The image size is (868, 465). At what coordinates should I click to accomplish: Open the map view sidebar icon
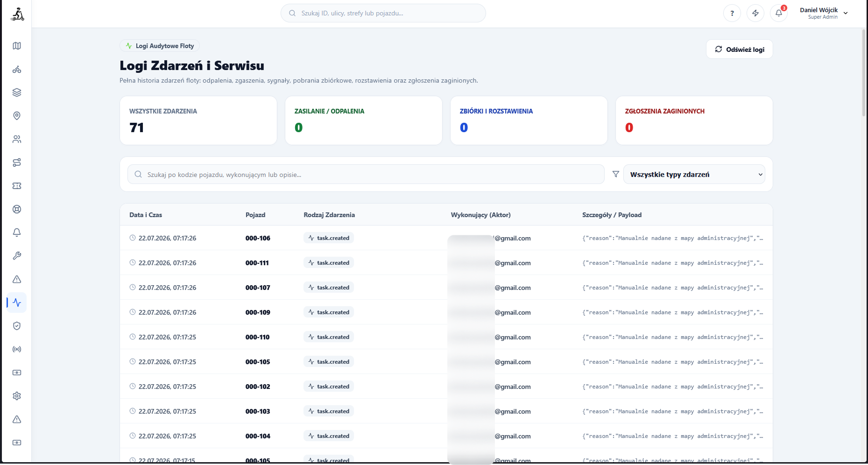tap(17, 46)
